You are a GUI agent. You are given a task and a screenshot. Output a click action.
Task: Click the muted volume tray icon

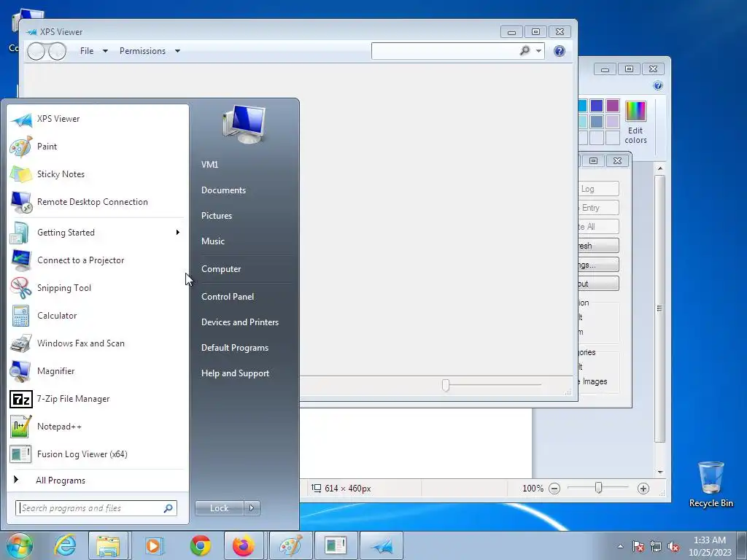pyautogui.click(x=673, y=547)
